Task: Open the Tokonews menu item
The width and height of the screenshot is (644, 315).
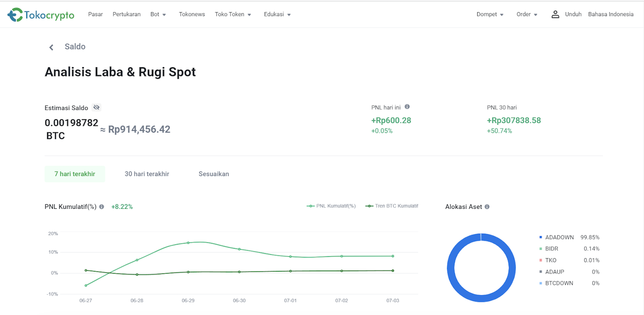Action: click(192, 14)
